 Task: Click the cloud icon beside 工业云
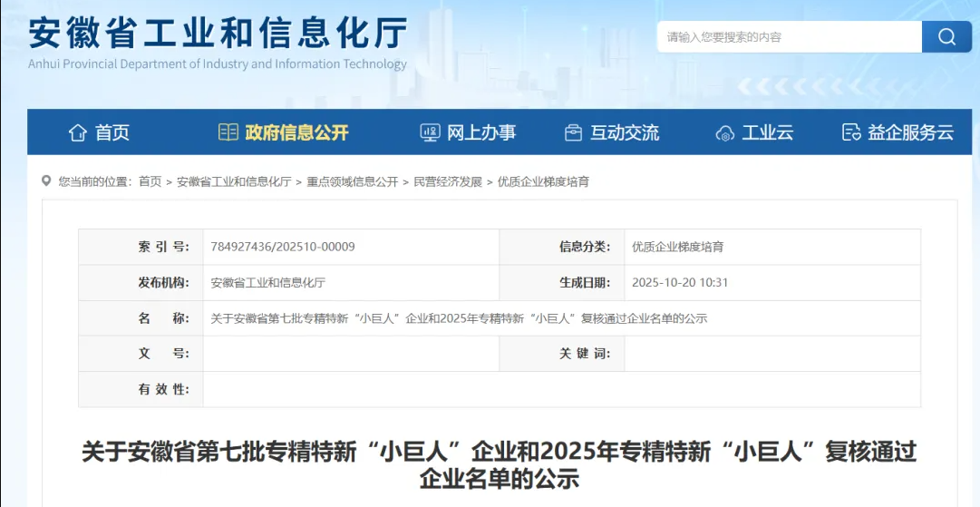[x=724, y=133]
